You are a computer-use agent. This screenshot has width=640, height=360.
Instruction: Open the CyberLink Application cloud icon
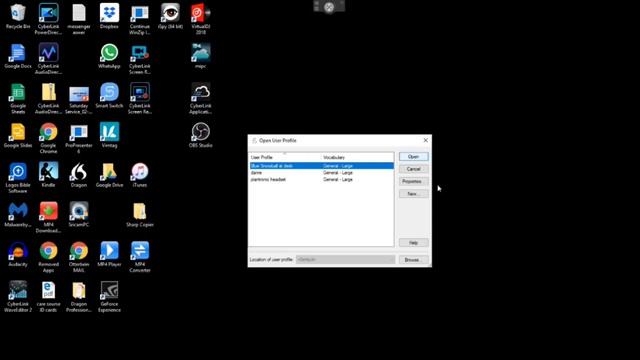[x=200, y=98]
